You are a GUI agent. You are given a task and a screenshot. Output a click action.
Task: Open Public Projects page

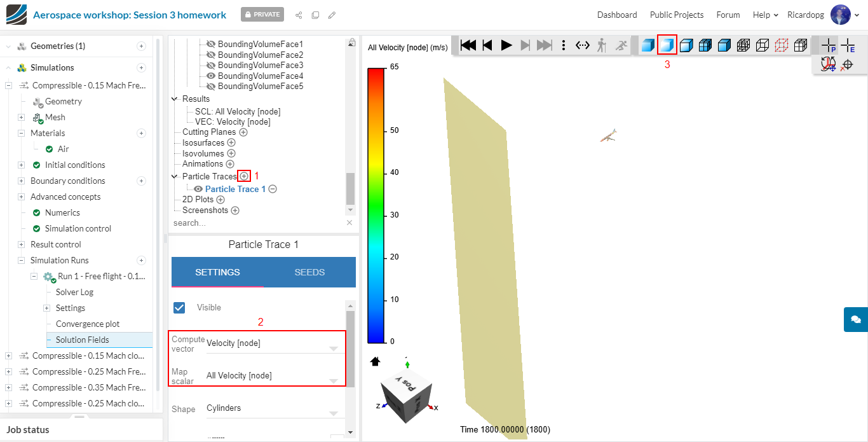677,15
